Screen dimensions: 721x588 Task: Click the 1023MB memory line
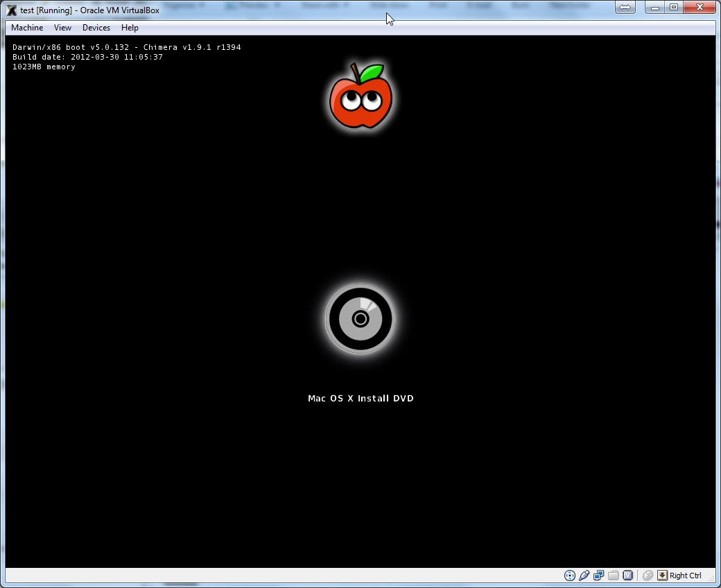click(44, 67)
